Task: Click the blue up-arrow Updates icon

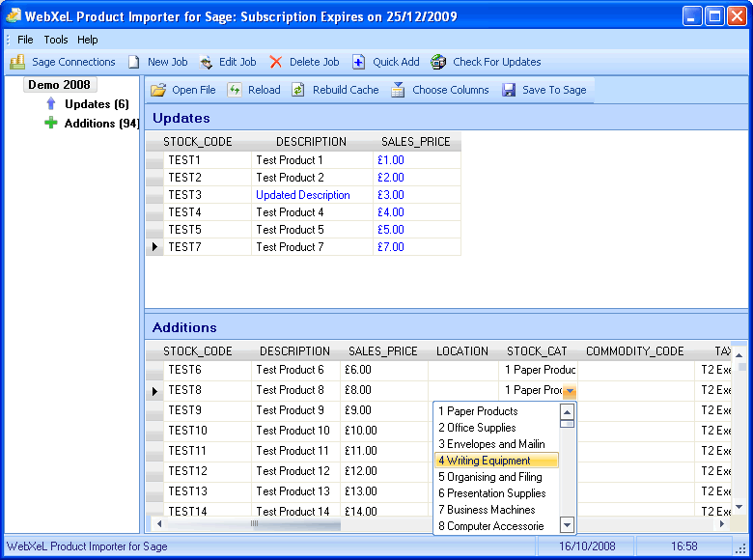Action: point(51,103)
